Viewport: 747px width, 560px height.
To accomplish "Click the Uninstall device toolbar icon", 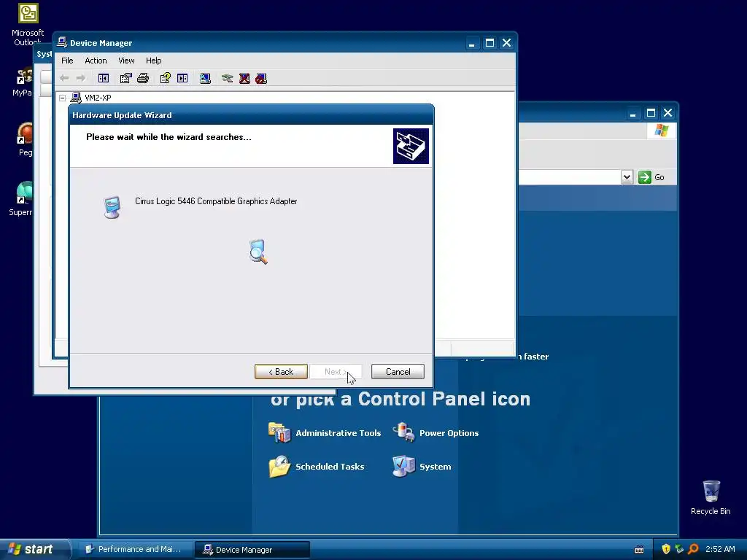I will point(244,78).
